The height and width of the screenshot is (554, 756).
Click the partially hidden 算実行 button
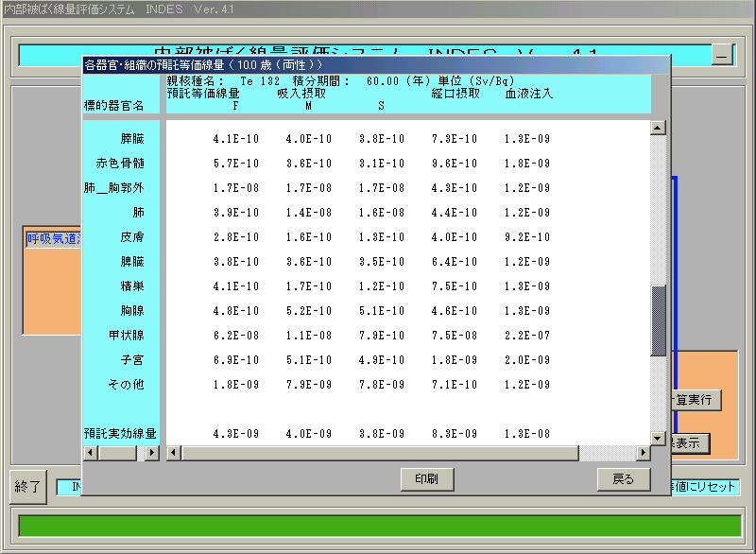[x=696, y=400]
